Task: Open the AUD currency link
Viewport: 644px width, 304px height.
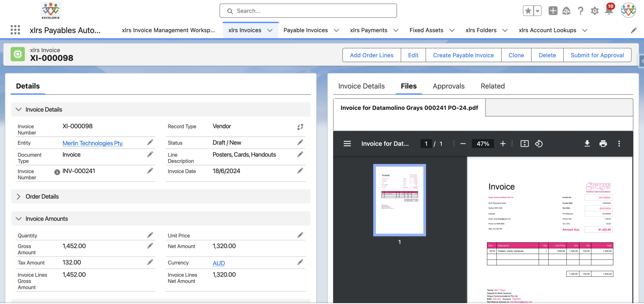Action: tap(219, 263)
